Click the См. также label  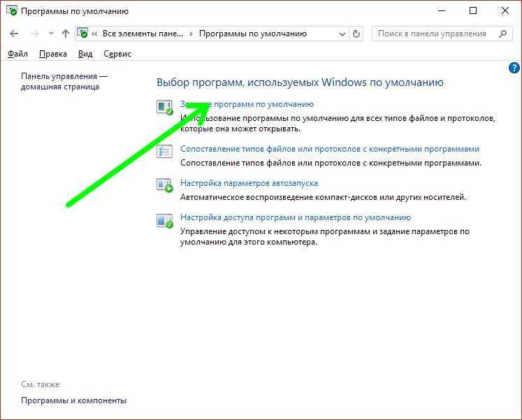(x=41, y=384)
